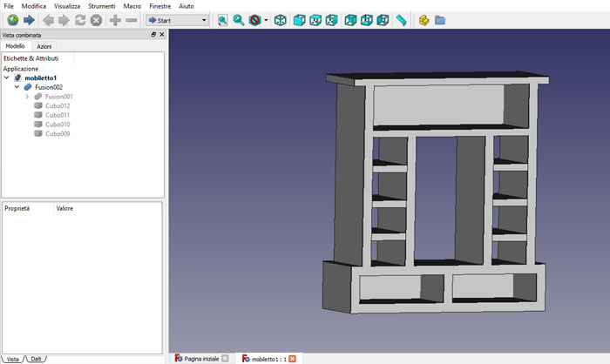Select Cubo010 in the model tree
The width and height of the screenshot is (610, 364).
click(58, 125)
